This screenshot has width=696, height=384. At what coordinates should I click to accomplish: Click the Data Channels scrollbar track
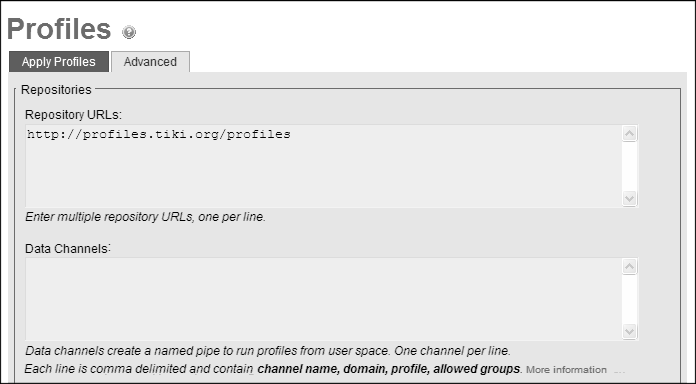629,299
